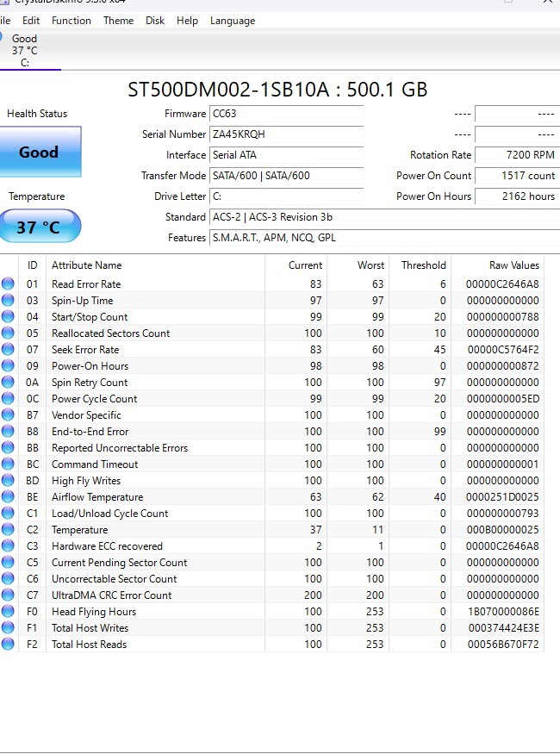This screenshot has height=754, width=560.
Task: Click the Firmware field CC63
Action: pyautogui.click(x=287, y=114)
